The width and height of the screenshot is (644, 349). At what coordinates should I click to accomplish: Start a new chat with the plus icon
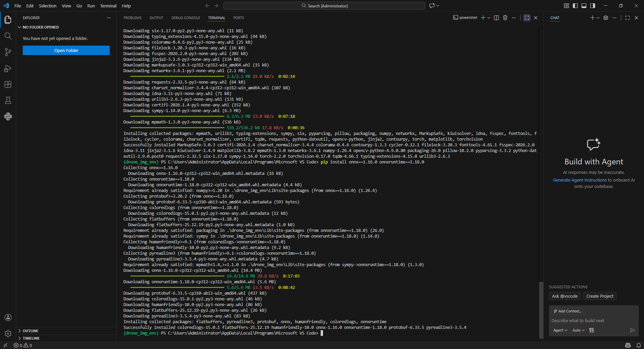[x=592, y=18]
